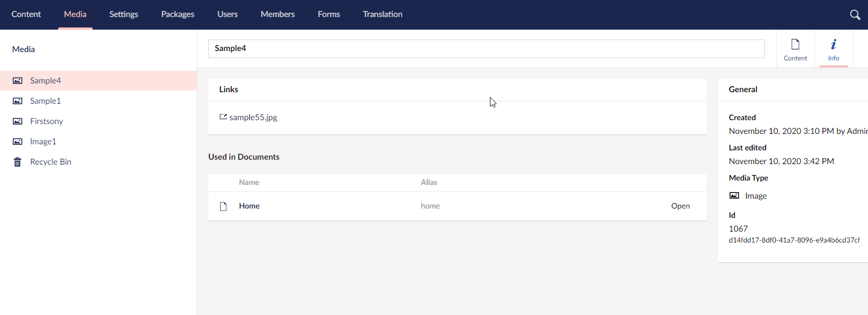Screen dimensions: 868x315
Task: Click the Image media type icon
Action: tap(734, 195)
